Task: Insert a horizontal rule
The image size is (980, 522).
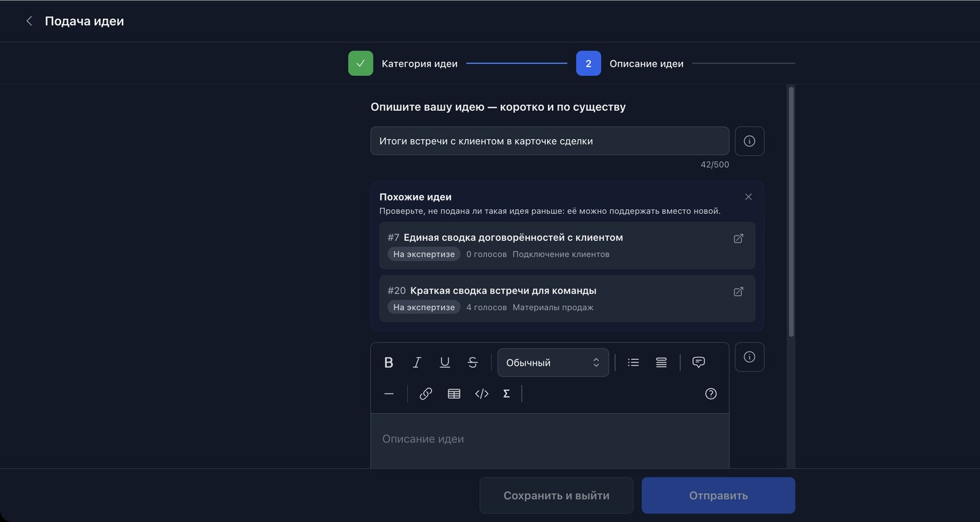Action: [x=388, y=394]
